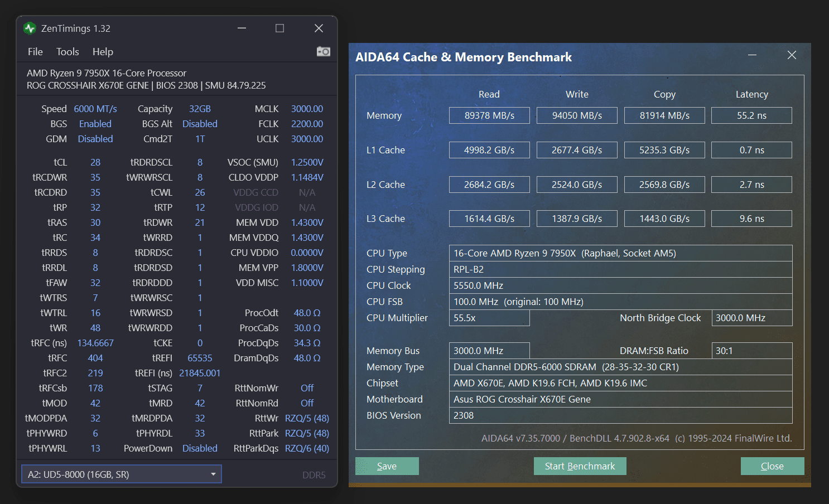829x504 pixels.
Task: Click Speed value 6000 MT/s
Action: point(95,109)
